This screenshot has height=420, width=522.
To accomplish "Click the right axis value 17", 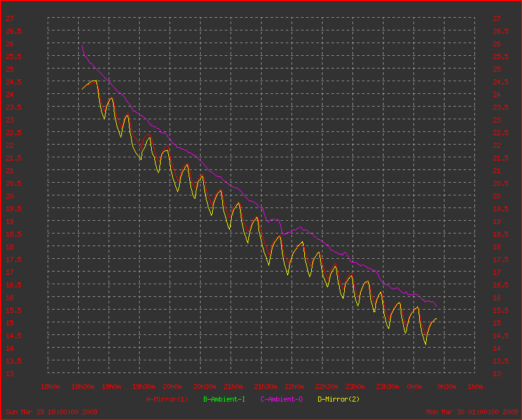I will (497, 272).
